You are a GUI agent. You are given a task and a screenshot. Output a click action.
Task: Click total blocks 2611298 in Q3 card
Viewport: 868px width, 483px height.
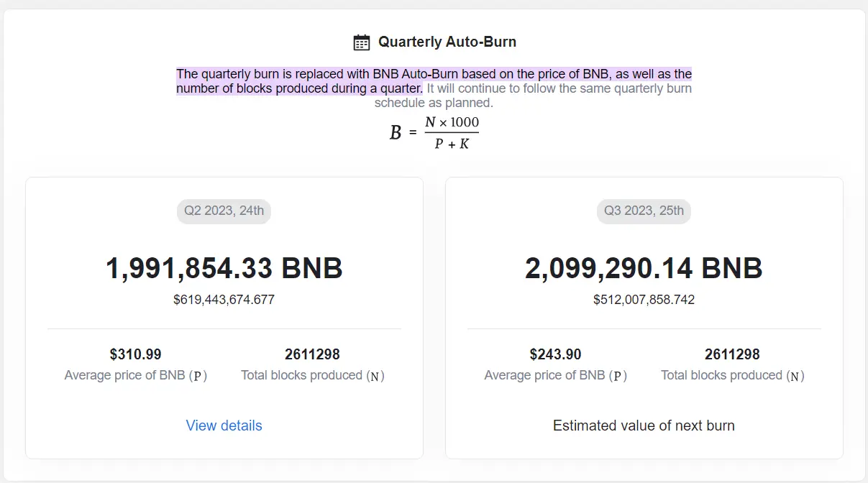click(733, 354)
